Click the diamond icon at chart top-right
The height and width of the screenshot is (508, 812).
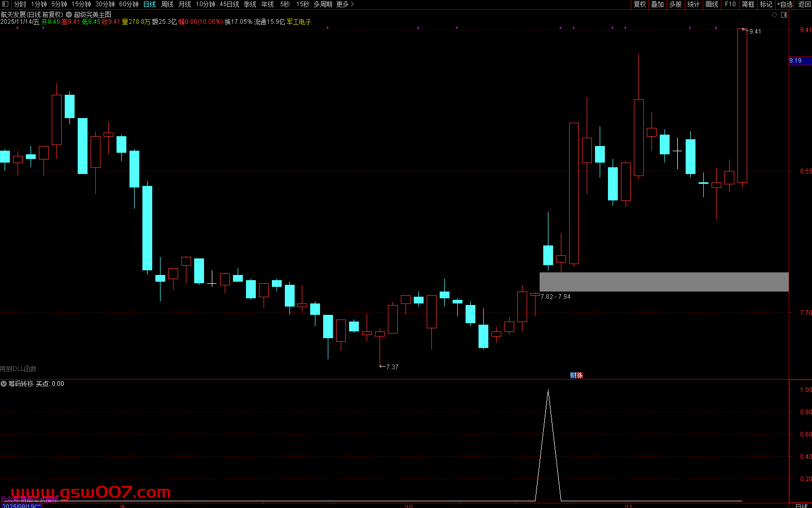(x=775, y=14)
